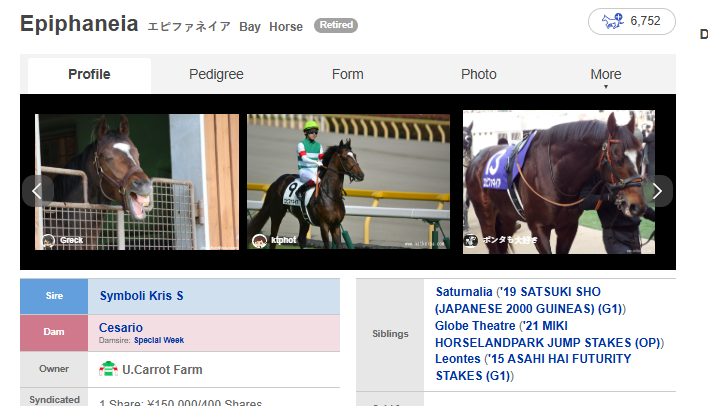The height and width of the screenshot is (406, 708).
Task: Click the Japanese name エピファネイア
Action: (x=189, y=27)
